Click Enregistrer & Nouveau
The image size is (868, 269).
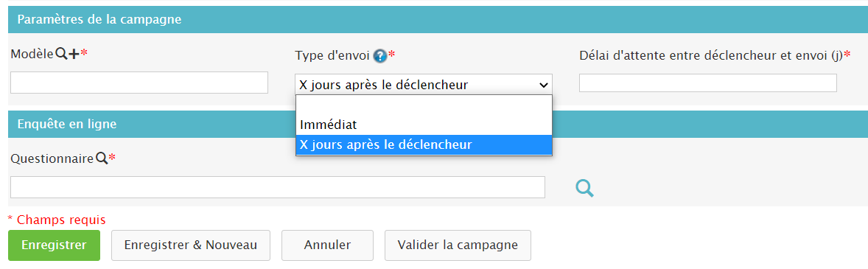191,245
